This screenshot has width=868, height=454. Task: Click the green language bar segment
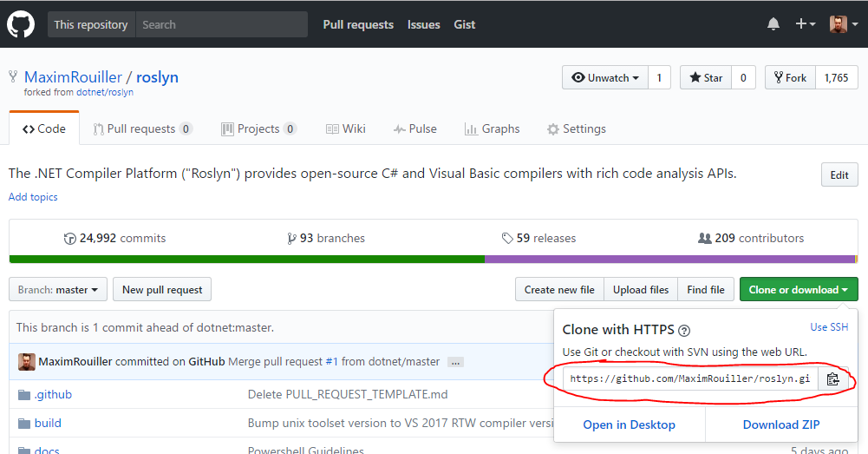247,259
